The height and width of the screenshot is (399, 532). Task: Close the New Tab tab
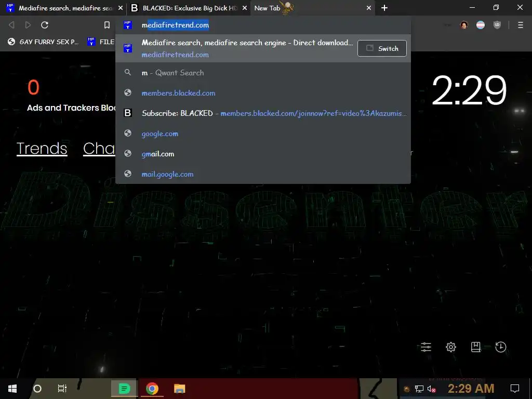point(369,8)
